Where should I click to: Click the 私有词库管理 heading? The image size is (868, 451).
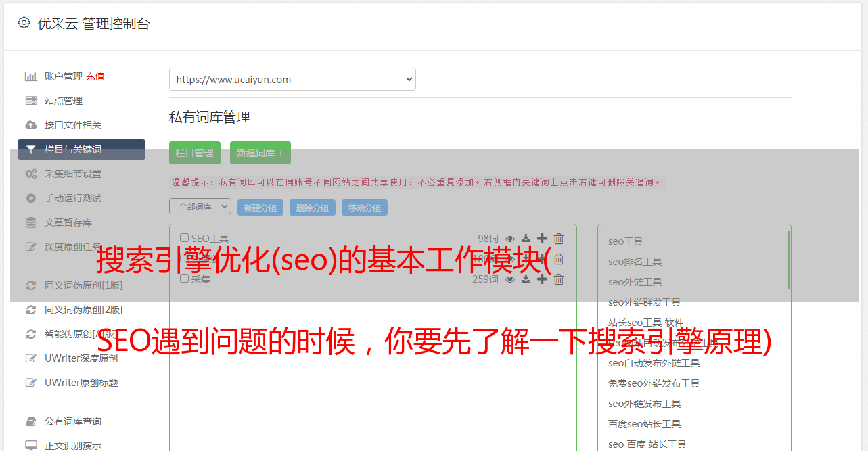(210, 117)
